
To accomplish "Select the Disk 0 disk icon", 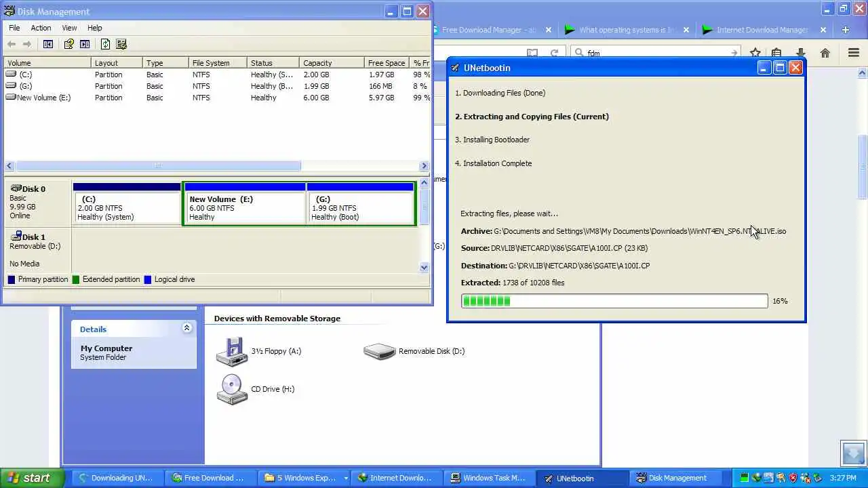I will 16,188.
